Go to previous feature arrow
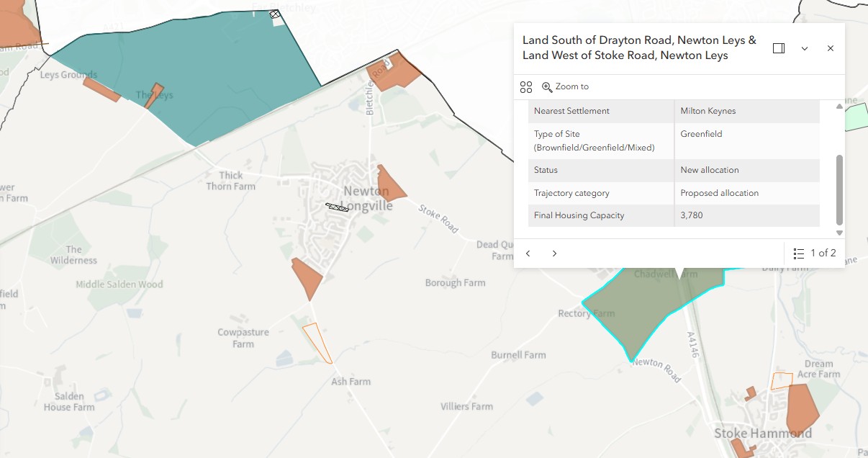The height and width of the screenshot is (458, 868). (x=528, y=253)
